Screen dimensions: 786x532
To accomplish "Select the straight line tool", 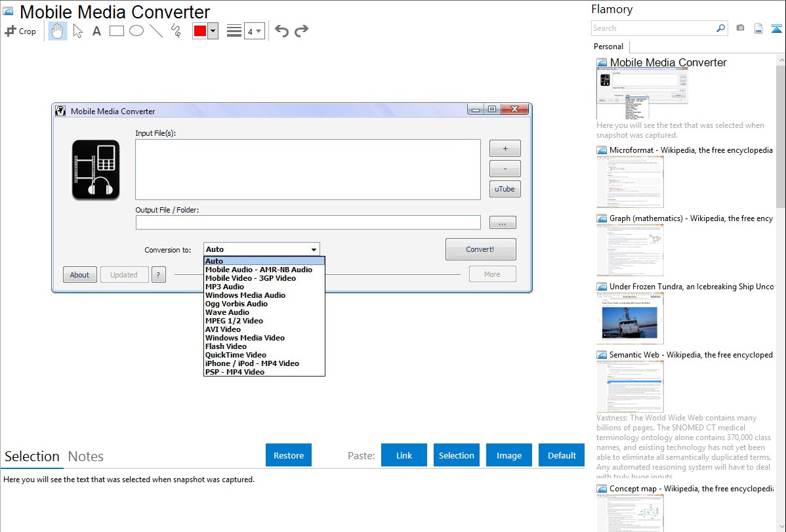I will point(156,31).
